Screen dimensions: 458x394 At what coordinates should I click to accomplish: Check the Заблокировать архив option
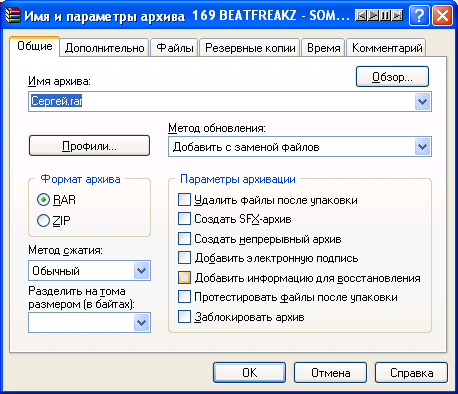(184, 317)
